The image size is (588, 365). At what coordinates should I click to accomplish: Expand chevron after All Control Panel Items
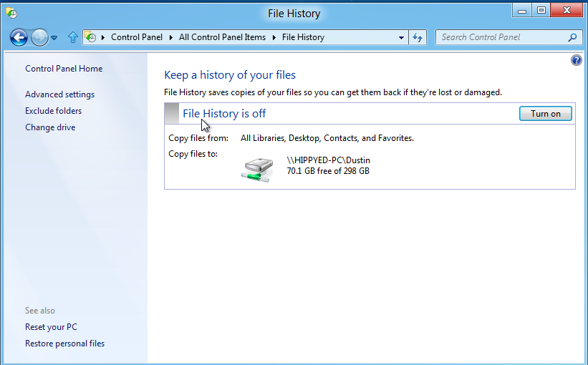(273, 37)
